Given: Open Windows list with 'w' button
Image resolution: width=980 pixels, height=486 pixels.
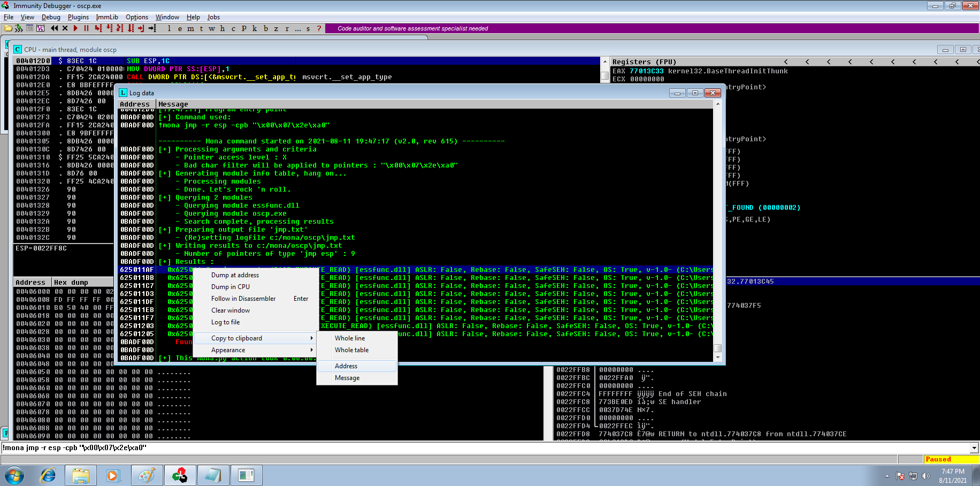Looking at the screenshot, I should point(212,28).
